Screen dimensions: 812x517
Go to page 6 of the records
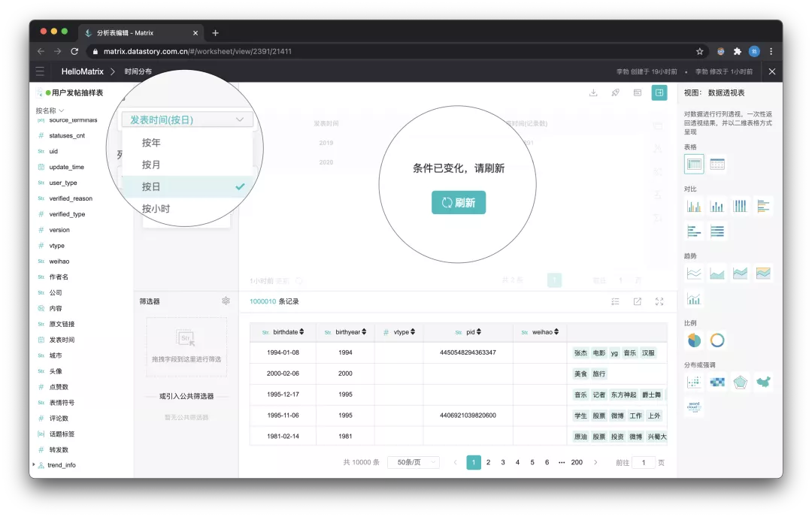pyautogui.click(x=547, y=462)
